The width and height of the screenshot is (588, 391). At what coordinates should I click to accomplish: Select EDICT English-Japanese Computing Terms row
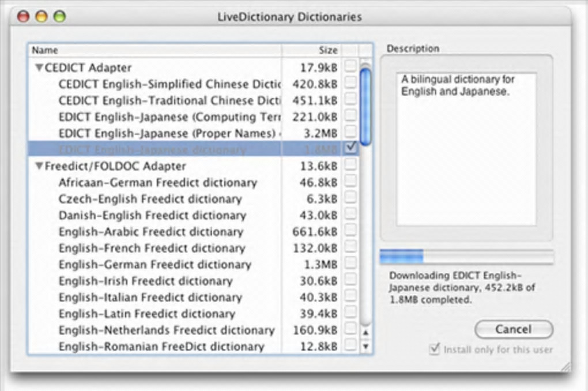(193, 117)
